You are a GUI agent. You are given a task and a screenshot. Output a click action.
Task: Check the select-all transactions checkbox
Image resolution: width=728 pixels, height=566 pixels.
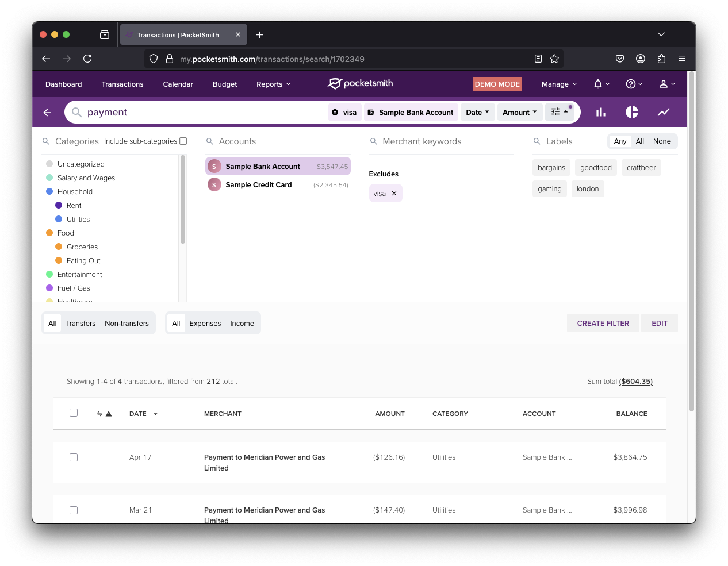(74, 413)
